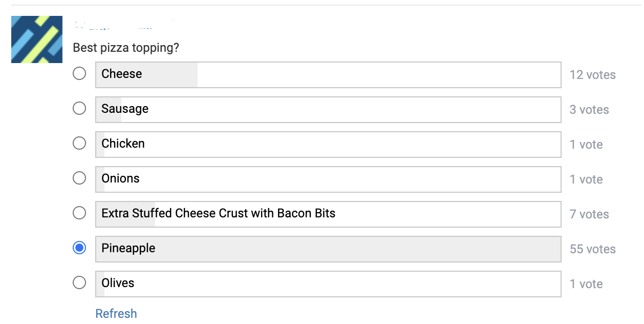Viewport: 644px width, 324px height.
Task: Click the poll author's avatar image
Action: (x=37, y=39)
